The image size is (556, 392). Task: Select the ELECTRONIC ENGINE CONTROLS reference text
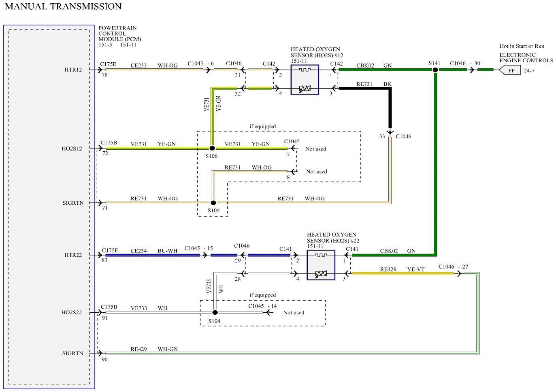tap(526, 57)
